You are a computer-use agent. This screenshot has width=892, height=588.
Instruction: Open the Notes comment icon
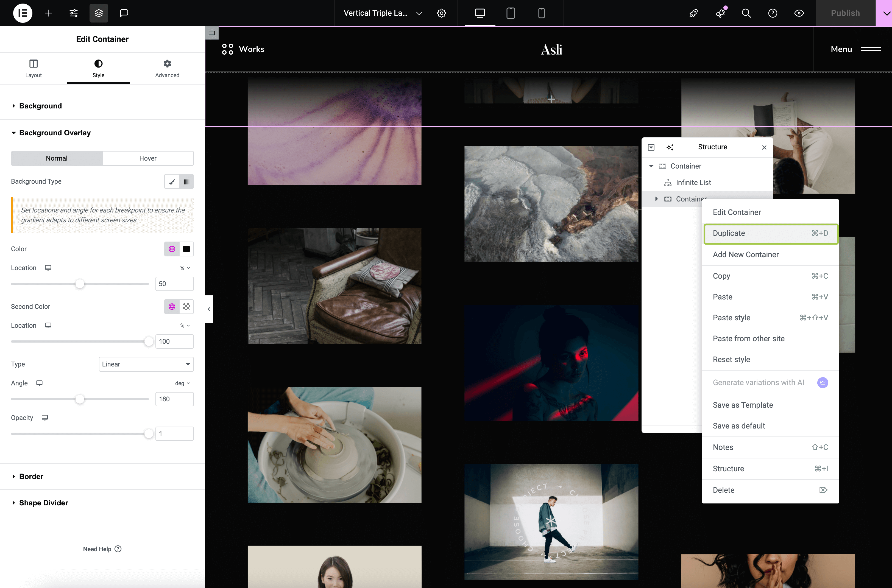tap(124, 13)
